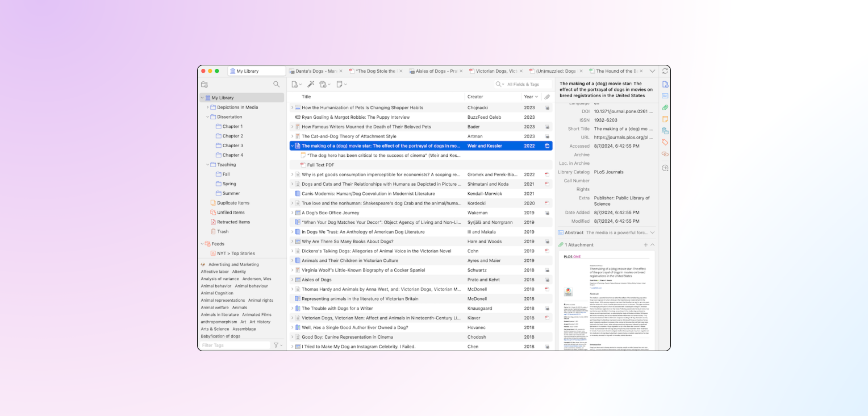Click the Filter Tags input field
The image size is (868, 416).
[x=235, y=345]
